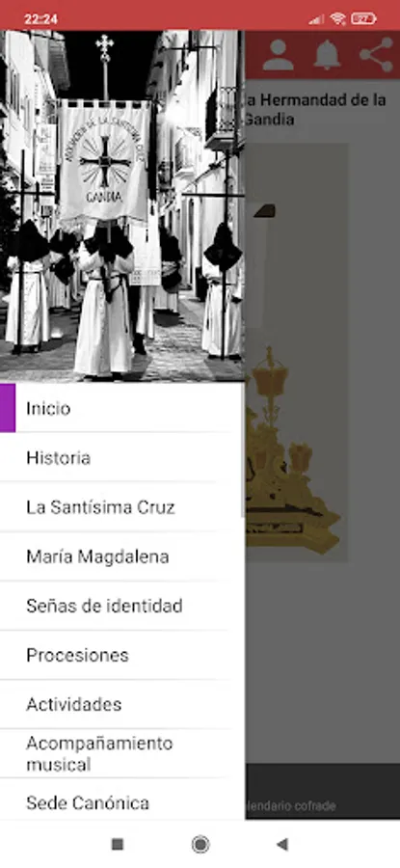Open Acompañamiento musical entry
Viewport: 400px width, 868px height.
122,753
